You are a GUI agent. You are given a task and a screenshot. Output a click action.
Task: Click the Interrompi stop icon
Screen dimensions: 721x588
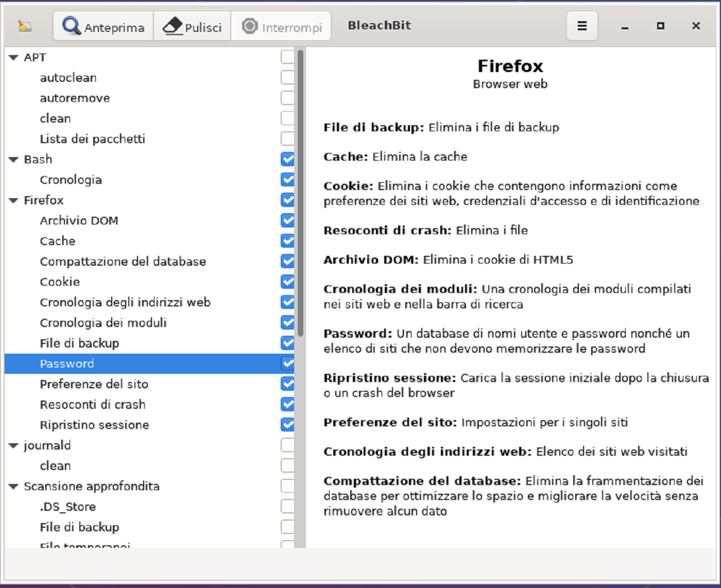[x=250, y=26]
